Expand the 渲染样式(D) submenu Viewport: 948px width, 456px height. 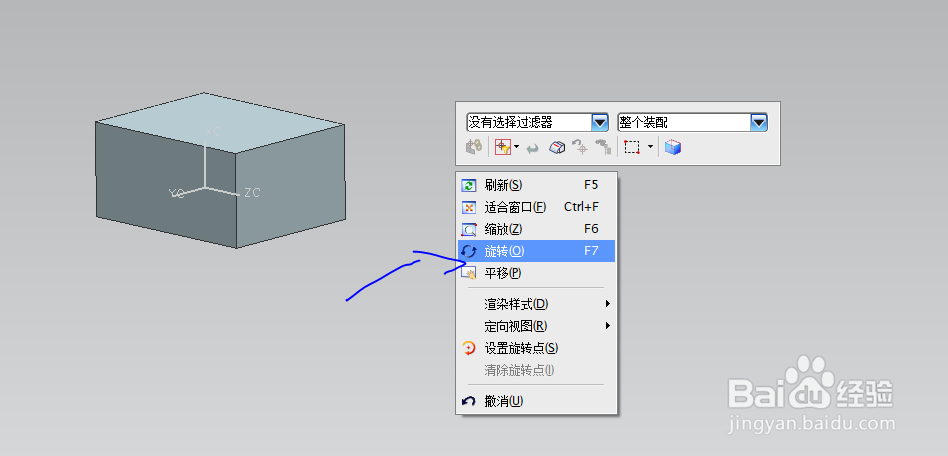pyautogui.click(x=536, y=304)
